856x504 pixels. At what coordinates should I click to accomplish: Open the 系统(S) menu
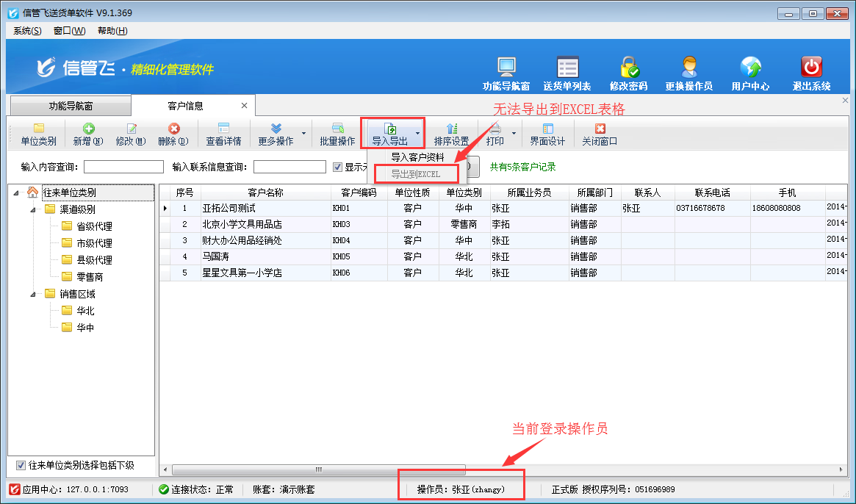[27, 31]
